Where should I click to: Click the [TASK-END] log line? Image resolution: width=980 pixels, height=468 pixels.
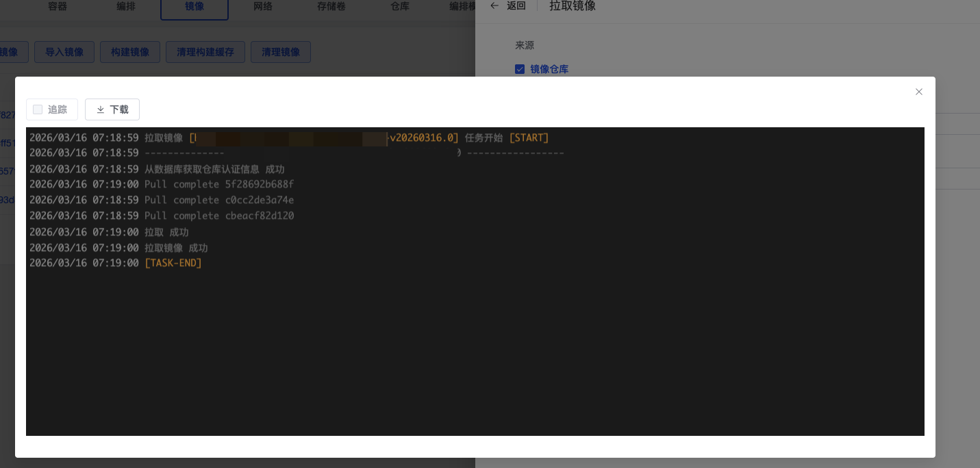[x=173, y=263]
